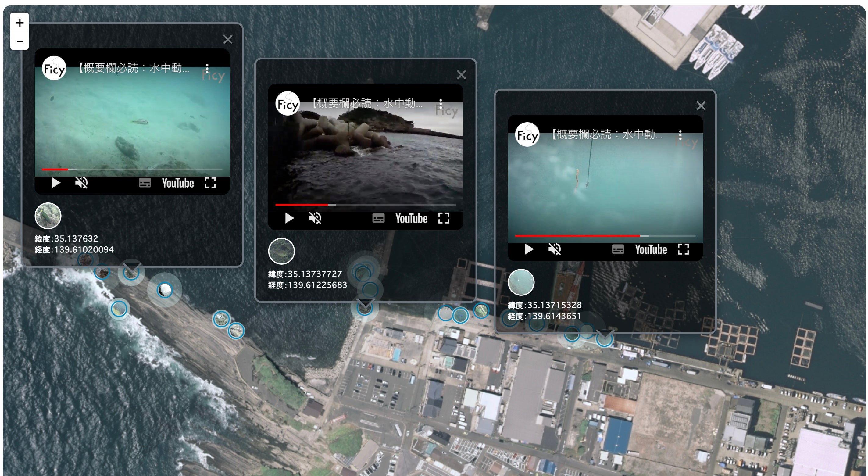Viewport: 868px width, 476px height.
Task: Click the fish thumbnail in the middle popup
Action: (281, 251)
